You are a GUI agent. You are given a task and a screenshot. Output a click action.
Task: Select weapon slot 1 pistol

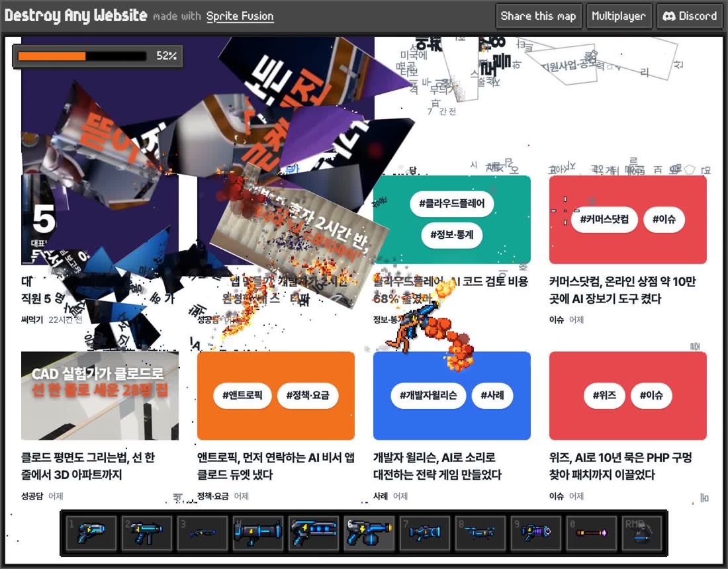click(x=91, y=533)
